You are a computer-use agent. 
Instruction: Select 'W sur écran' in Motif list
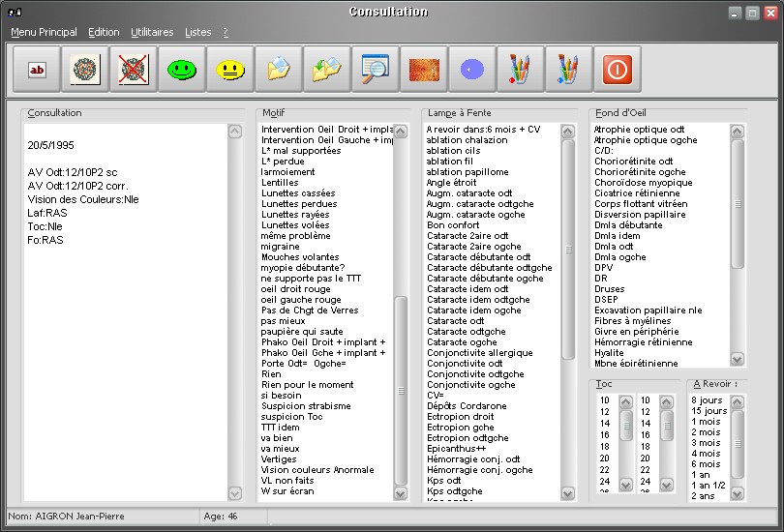coord(287,491)
